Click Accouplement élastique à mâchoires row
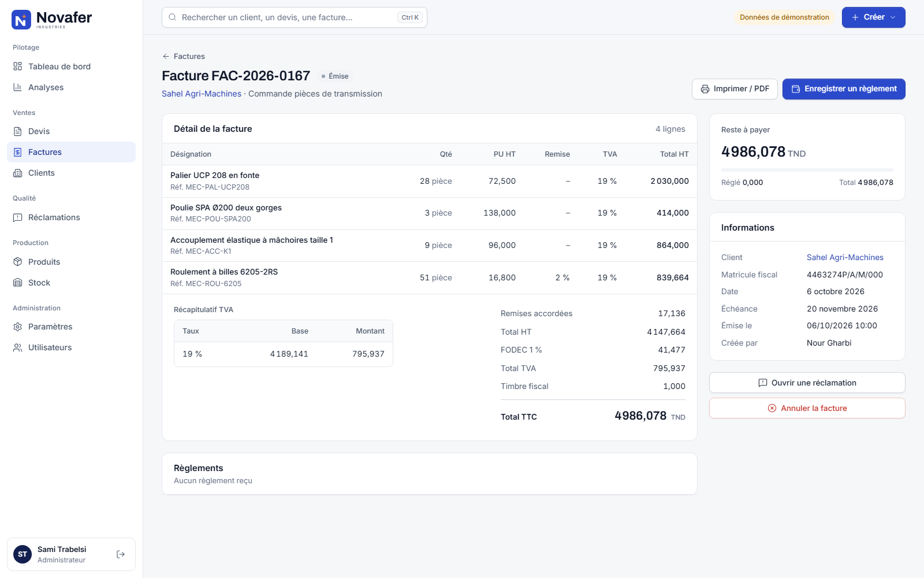Screen dimensions: 924x578 (430, 246)
